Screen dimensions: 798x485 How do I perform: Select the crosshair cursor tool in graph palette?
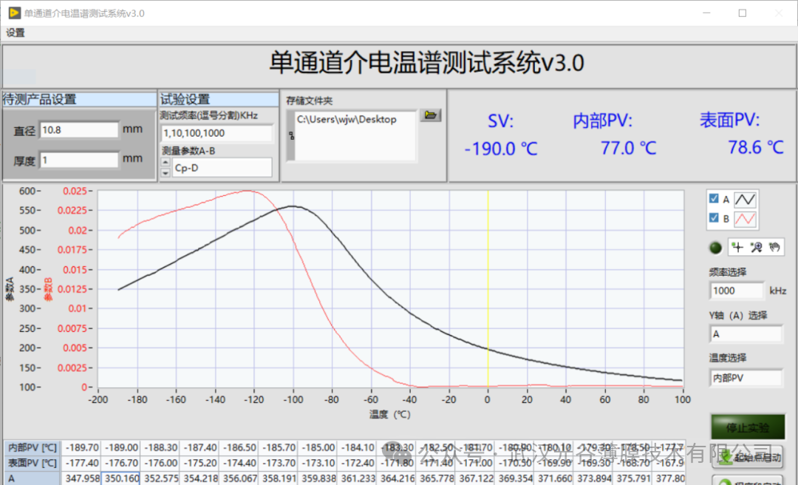[737, 248]
